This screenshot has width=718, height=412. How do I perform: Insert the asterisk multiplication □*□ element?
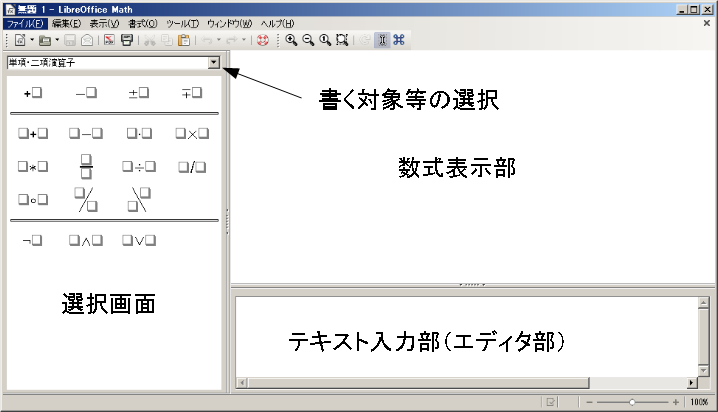pos(33,167)
